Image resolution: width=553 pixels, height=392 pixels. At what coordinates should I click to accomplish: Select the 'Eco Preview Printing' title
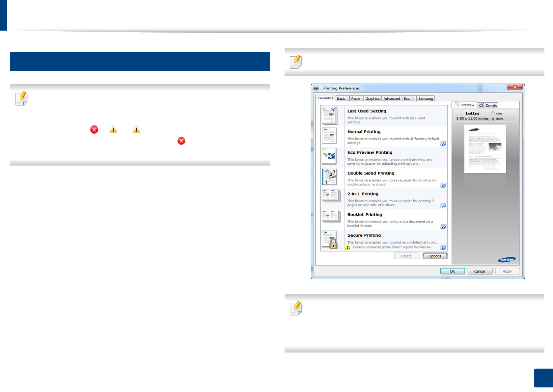(370, 152)
